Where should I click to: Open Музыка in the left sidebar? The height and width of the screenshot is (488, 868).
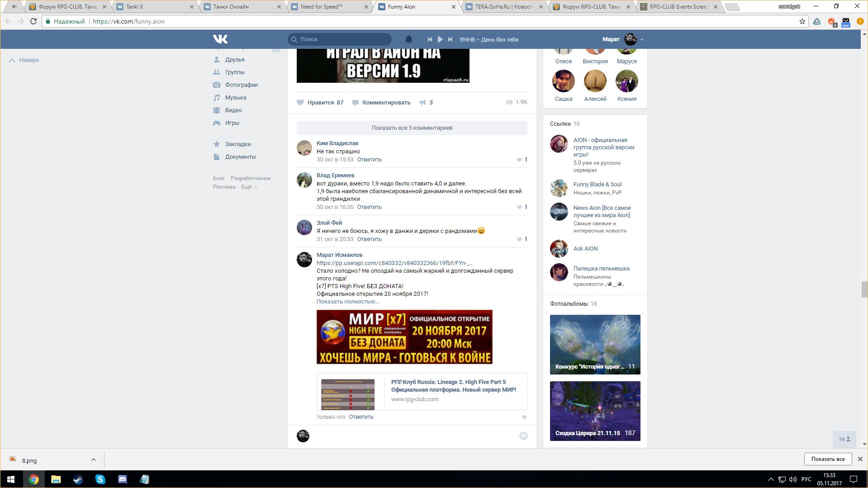pyautogui.click(x=236, y=98)
